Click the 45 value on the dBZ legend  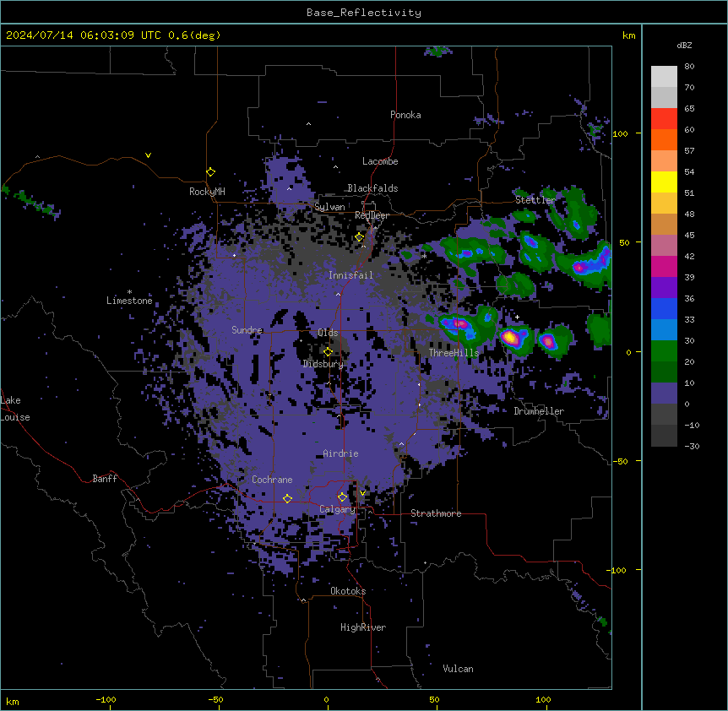pyautogui.click(x=689, y=236)
